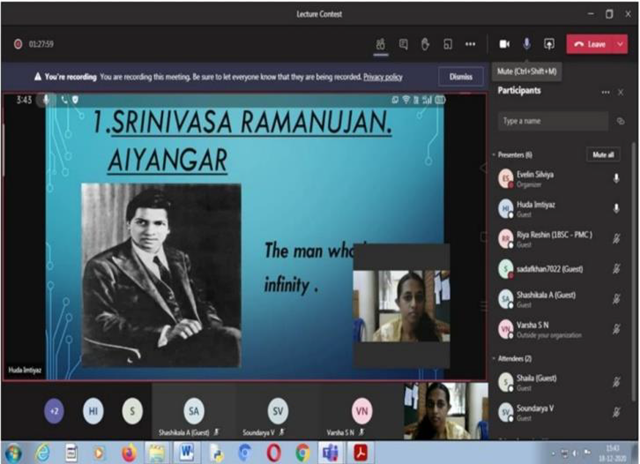
Task: Click the Ramanujan portrait in shared slide
Action: (161, 275)
